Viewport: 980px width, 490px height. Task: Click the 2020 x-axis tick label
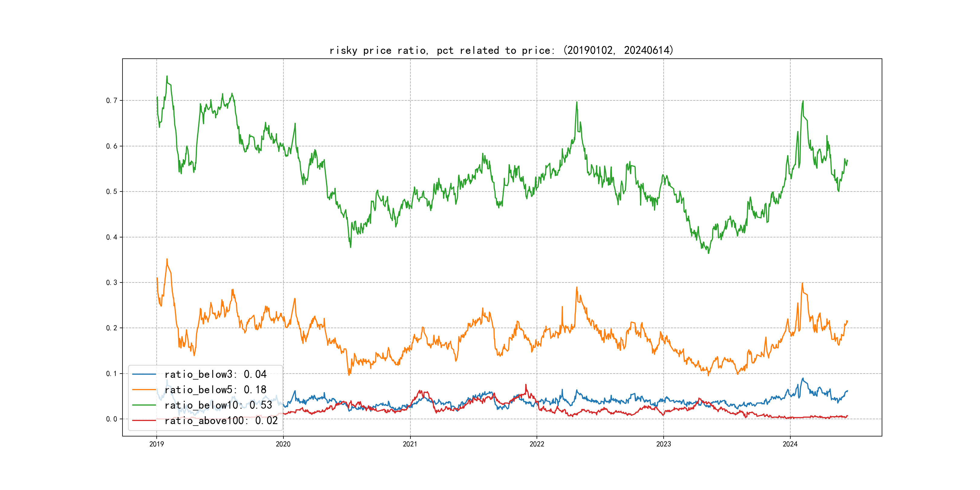tap(283, 444)
